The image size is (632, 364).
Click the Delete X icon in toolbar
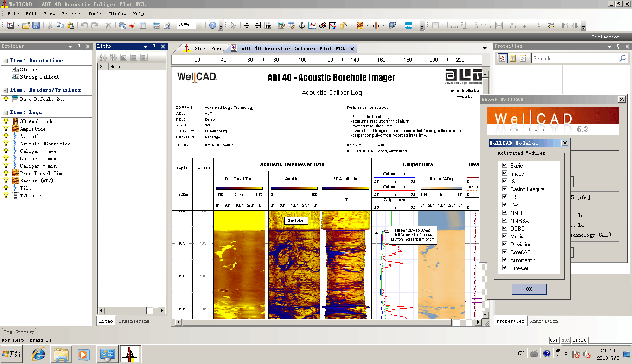coord(109,25)
